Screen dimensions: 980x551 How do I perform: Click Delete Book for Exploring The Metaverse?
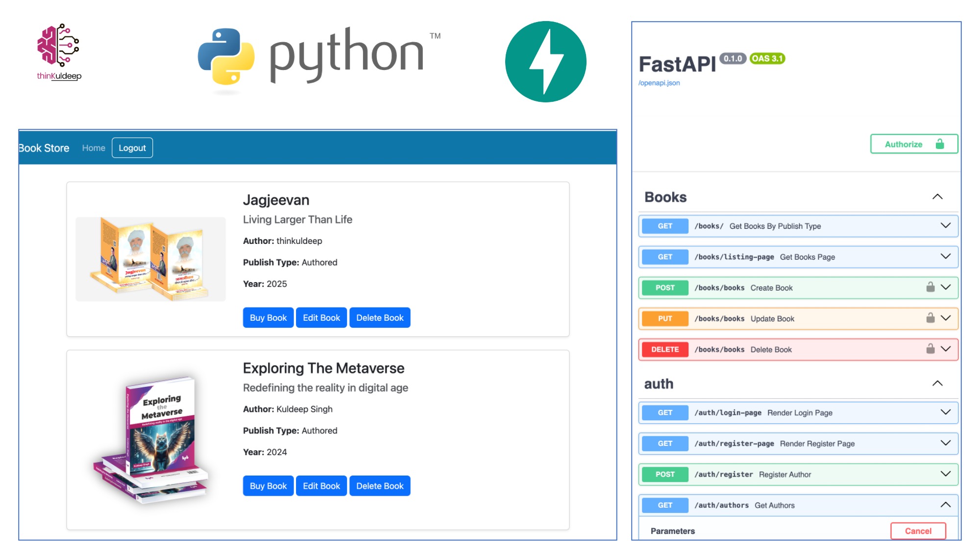click(x=380, y=486)
